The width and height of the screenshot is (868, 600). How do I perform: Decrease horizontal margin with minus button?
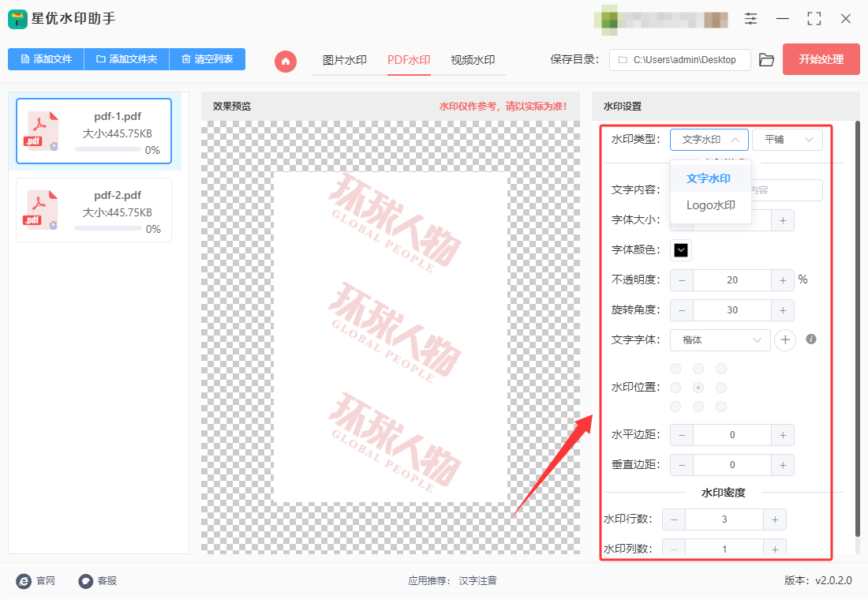(x=682, y=435)
